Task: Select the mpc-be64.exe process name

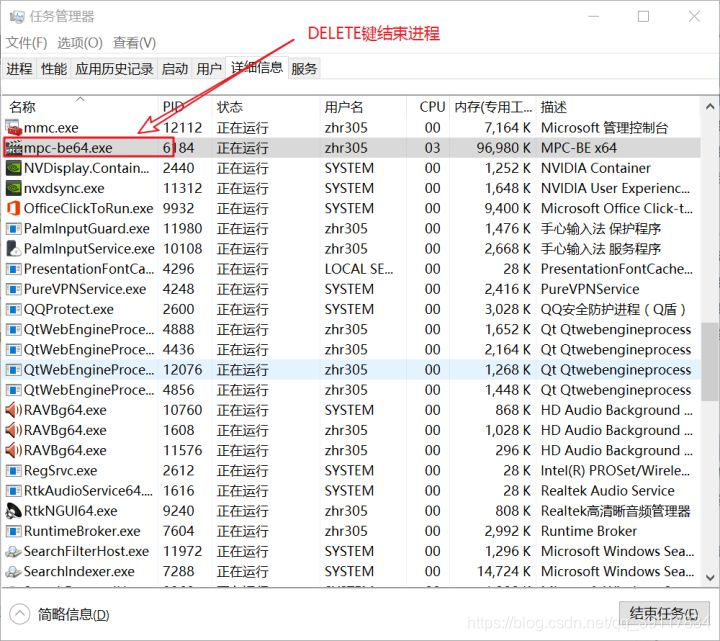Action: [68, 148]
